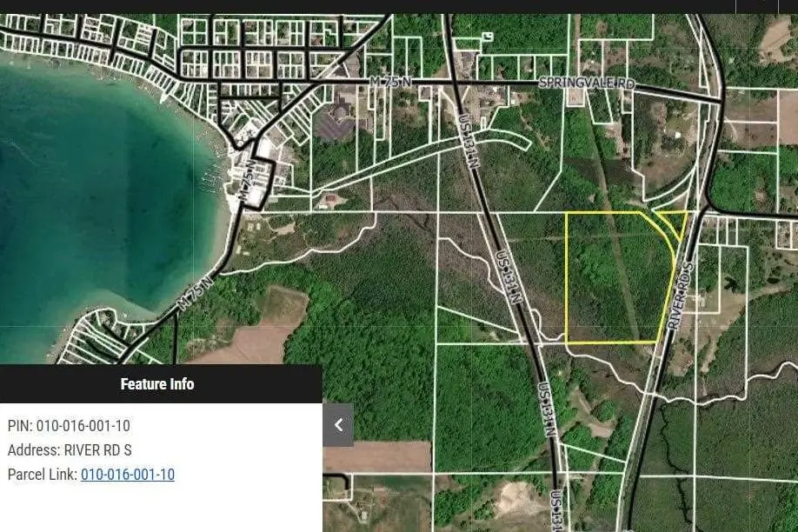The image size is (798, 532).
Task: Click the Address RIVER RD S text
Action: tap(70, 450)
